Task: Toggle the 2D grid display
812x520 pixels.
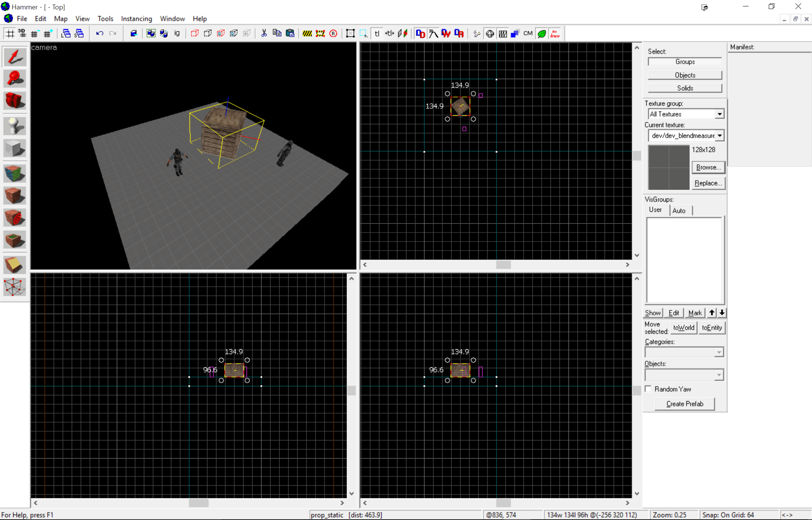Action: 10,33
